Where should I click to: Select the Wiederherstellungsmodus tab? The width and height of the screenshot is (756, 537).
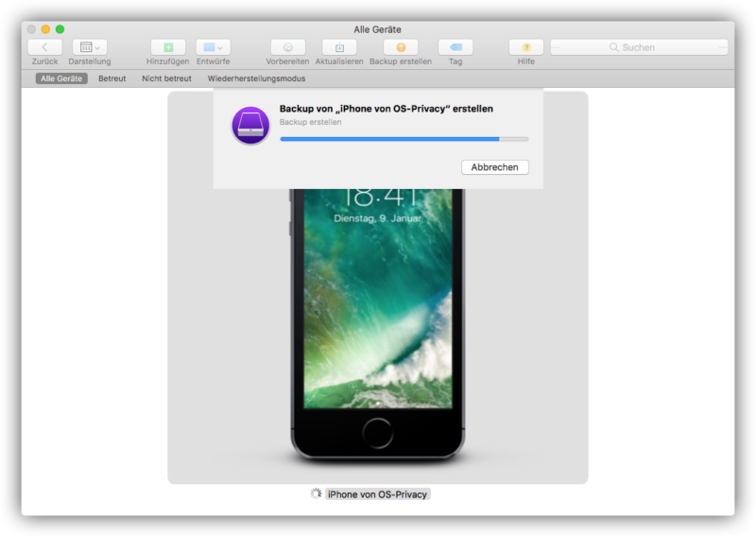point(256,78)
